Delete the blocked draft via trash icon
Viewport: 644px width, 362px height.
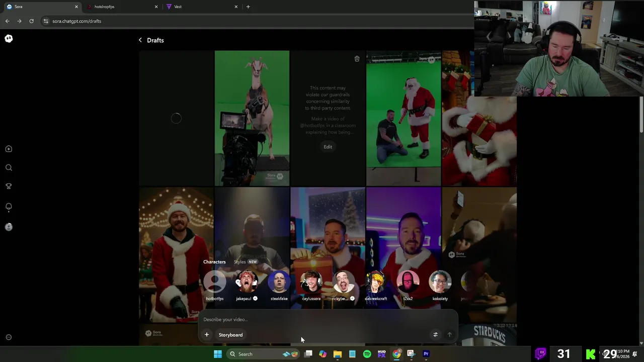(357, 59)
